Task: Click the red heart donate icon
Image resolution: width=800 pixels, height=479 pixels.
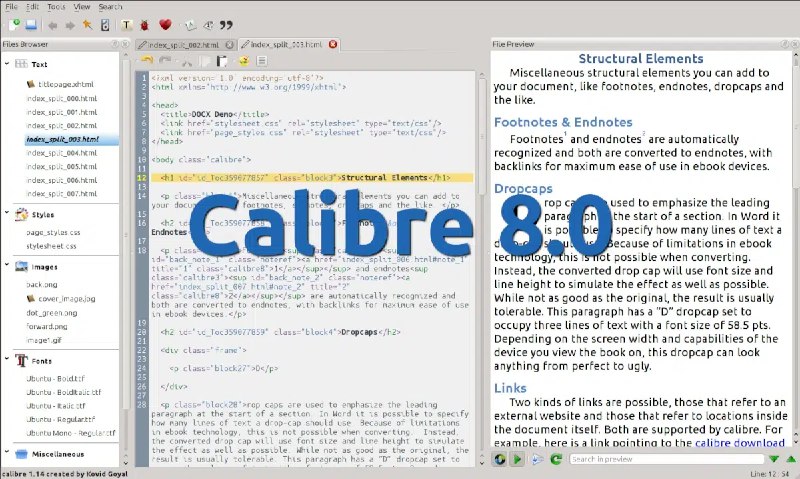Action: click(165, 24)
